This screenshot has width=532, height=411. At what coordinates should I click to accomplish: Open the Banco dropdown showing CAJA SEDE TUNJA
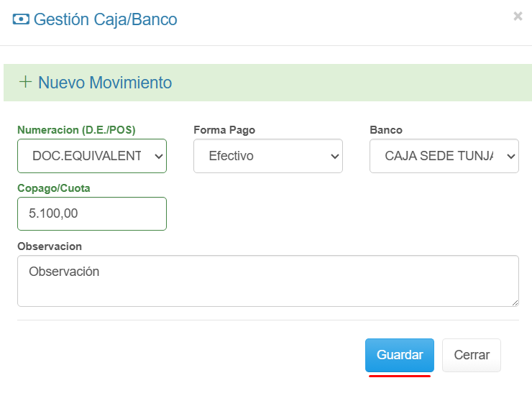[x=444, y=156]
